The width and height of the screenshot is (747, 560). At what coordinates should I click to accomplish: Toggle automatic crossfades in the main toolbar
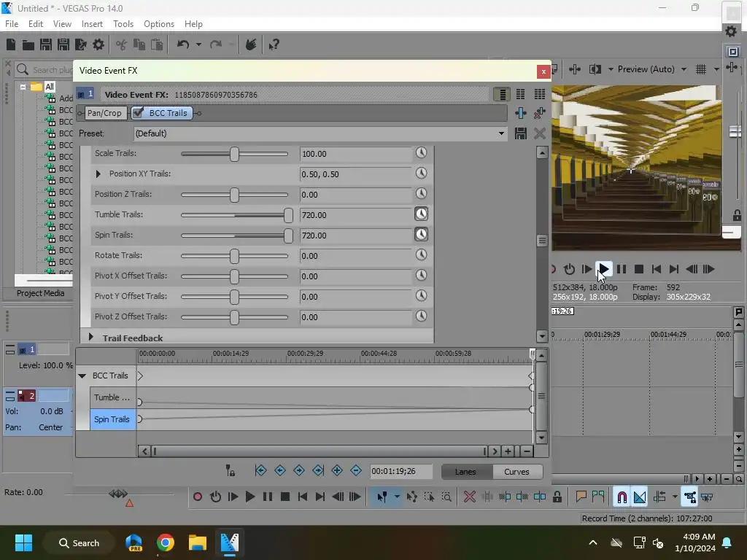(640, 497)
